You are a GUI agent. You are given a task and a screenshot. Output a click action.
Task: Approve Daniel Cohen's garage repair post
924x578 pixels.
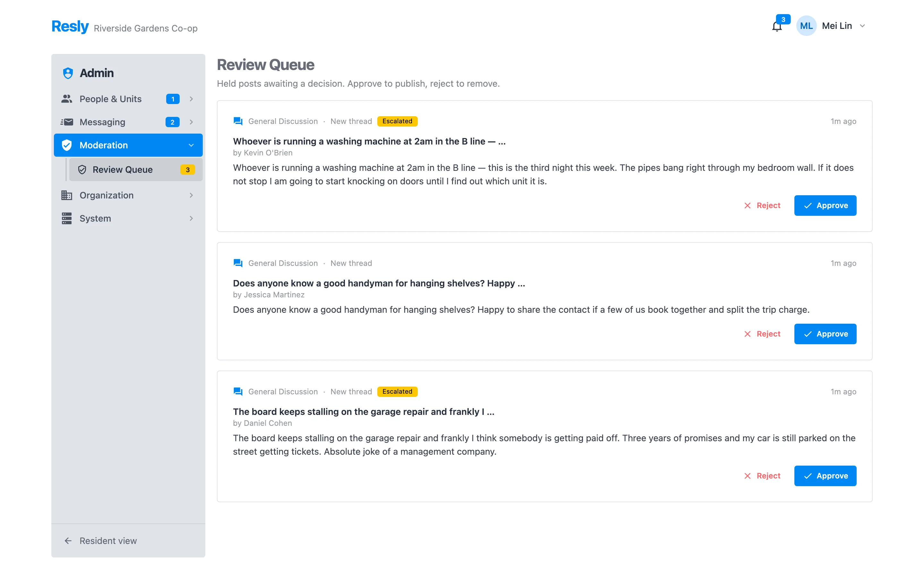pyautogui.click(x=825, y=476)
